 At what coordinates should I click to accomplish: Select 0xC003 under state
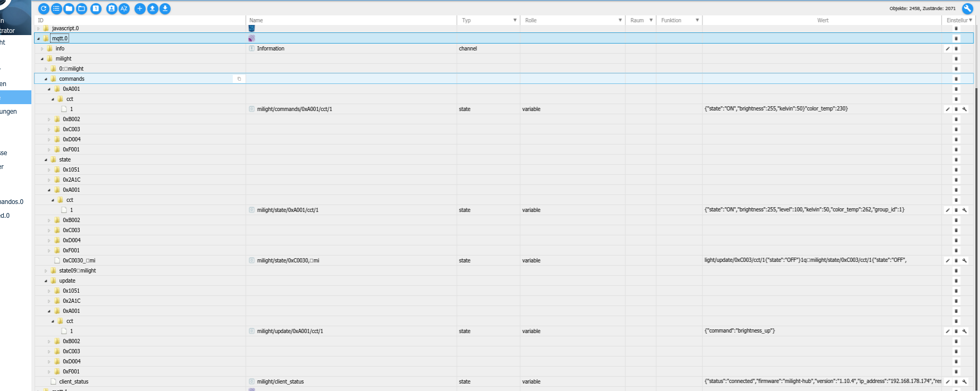click(x=71, y=231)
